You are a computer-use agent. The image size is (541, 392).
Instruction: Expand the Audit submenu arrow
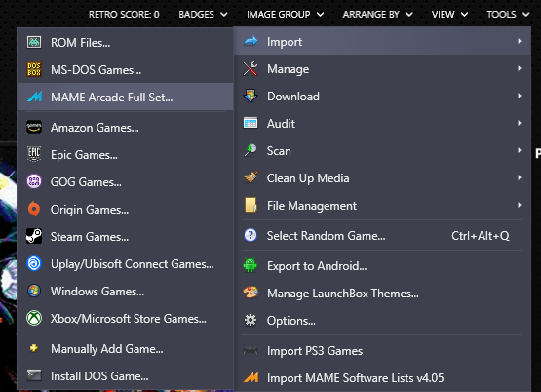coord(520,123)
